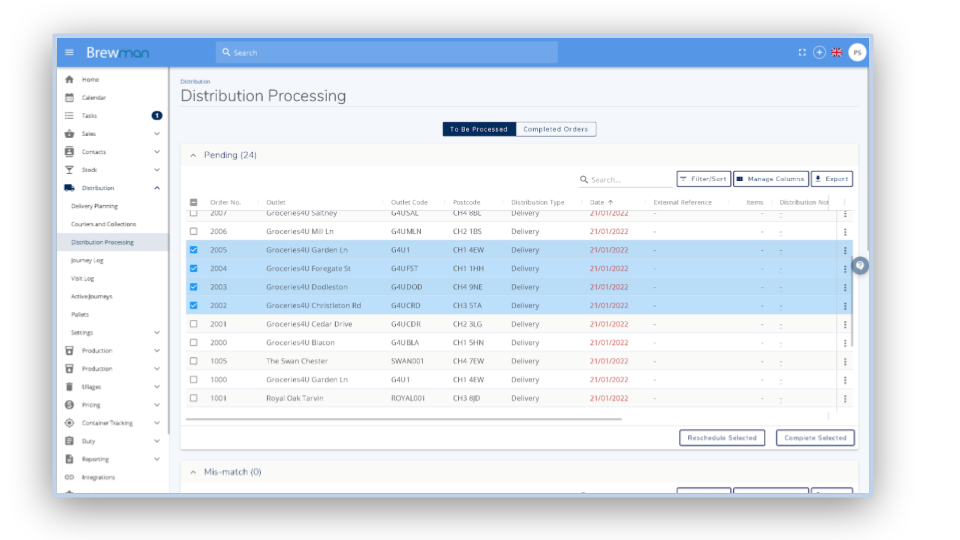Screen dimensions: 960x540
Task: Collapse the Pending (24) section
Action: 193,156
